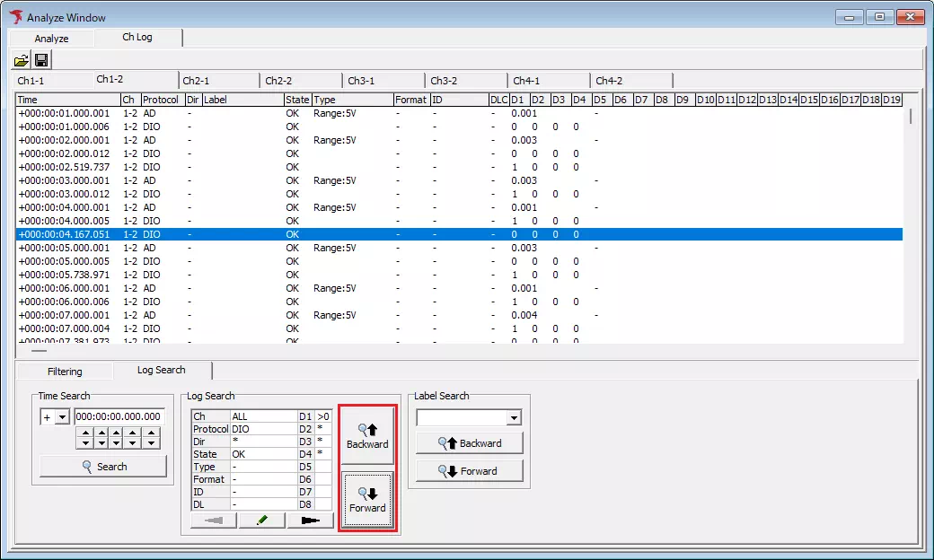This screenshot has height=560, width=934.
Task: Click the green pencil edit button
Action: click(262, 521)
